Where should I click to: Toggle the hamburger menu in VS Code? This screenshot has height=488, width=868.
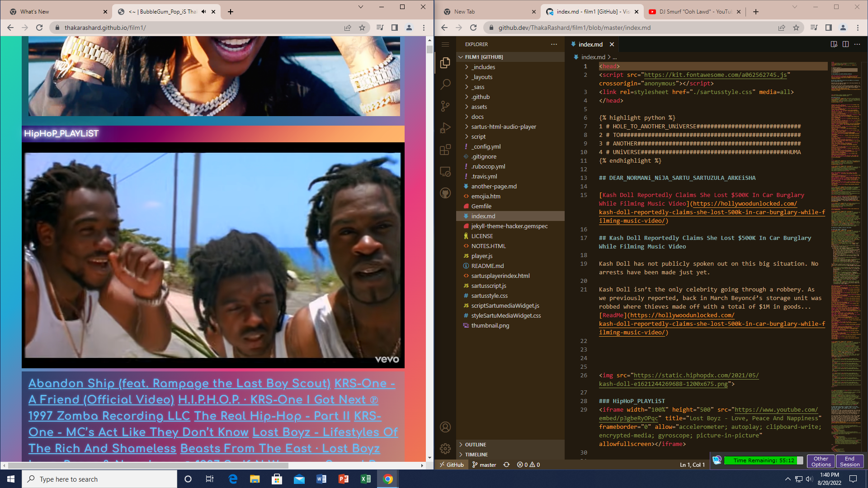[x=445, y=44]
